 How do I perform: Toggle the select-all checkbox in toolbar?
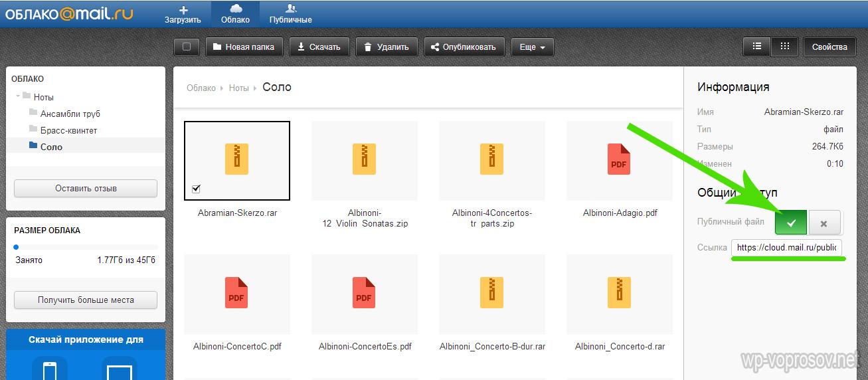(187, 47)
